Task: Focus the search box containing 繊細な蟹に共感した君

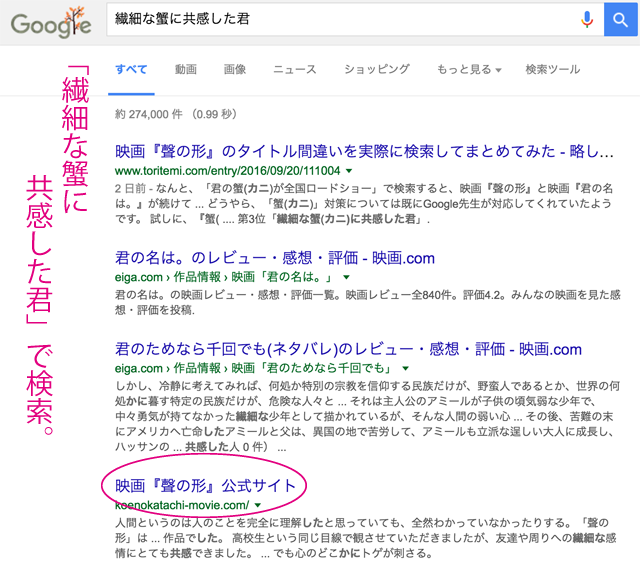Action: click(x=355, y=20)
